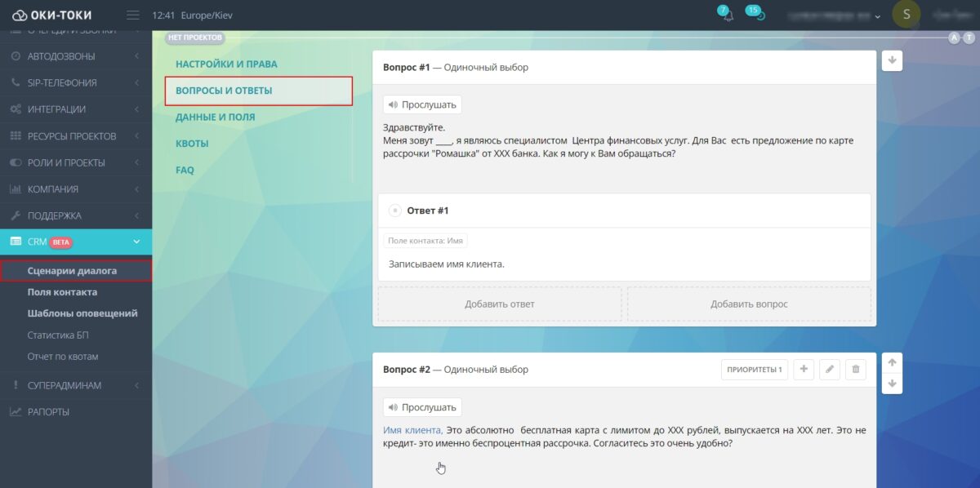The width and height of the screenshot is (980, 488).
Task: Click the Поле контакта: Имя tag
Action: point(425,242)
